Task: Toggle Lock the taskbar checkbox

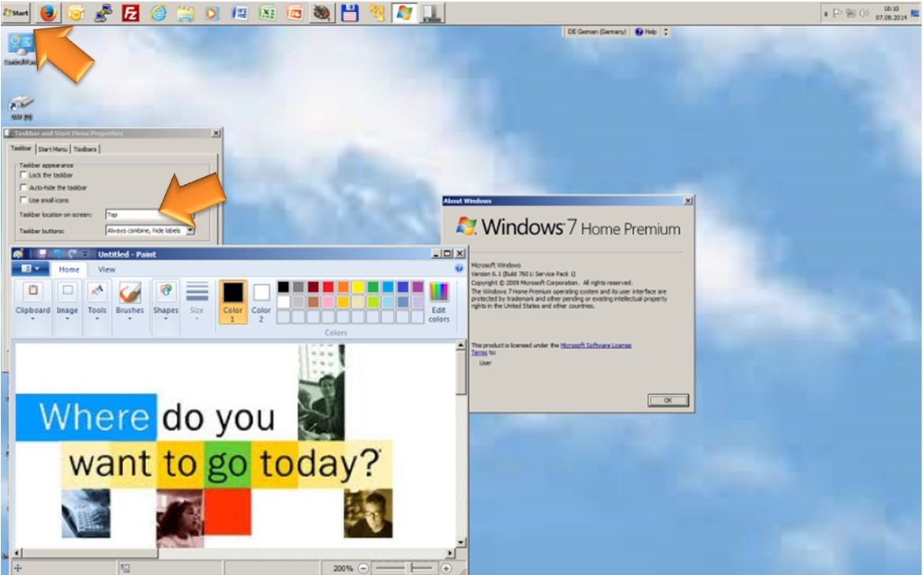Action: coord(24,175)
